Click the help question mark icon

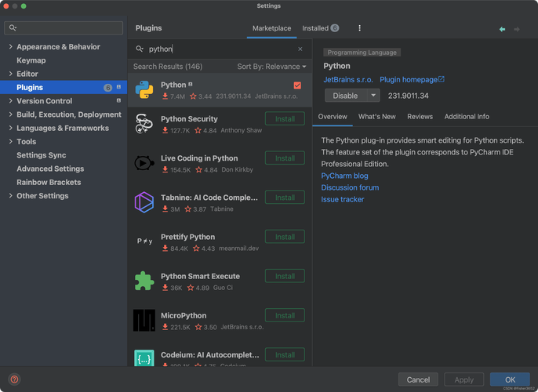pos(14,379)
